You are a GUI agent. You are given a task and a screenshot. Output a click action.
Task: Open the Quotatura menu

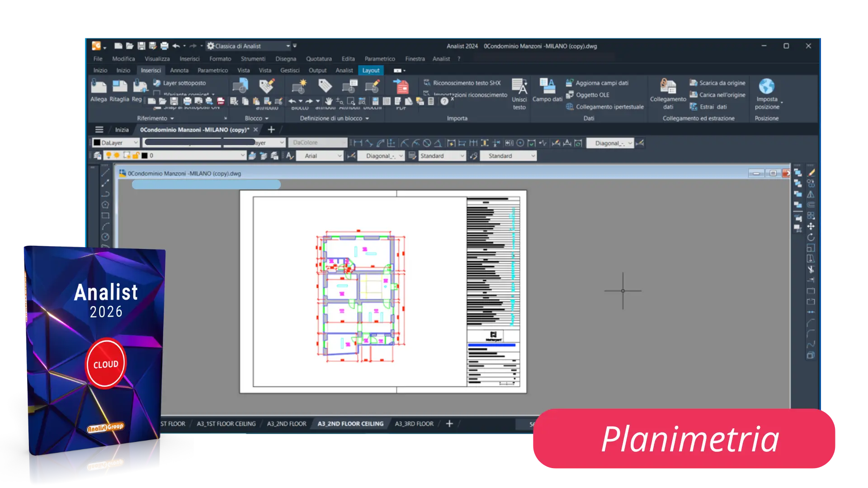click(319, 59)
